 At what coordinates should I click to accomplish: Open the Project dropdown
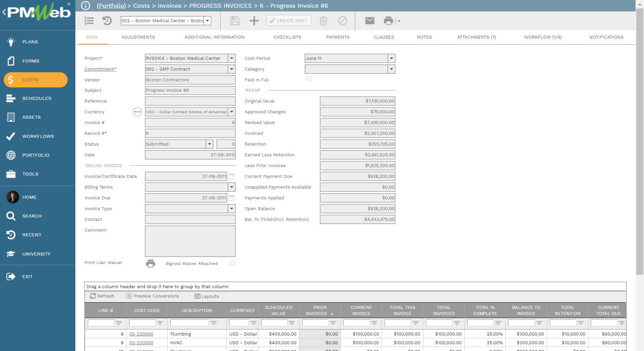pyautogui.click(x=231, y=58)
